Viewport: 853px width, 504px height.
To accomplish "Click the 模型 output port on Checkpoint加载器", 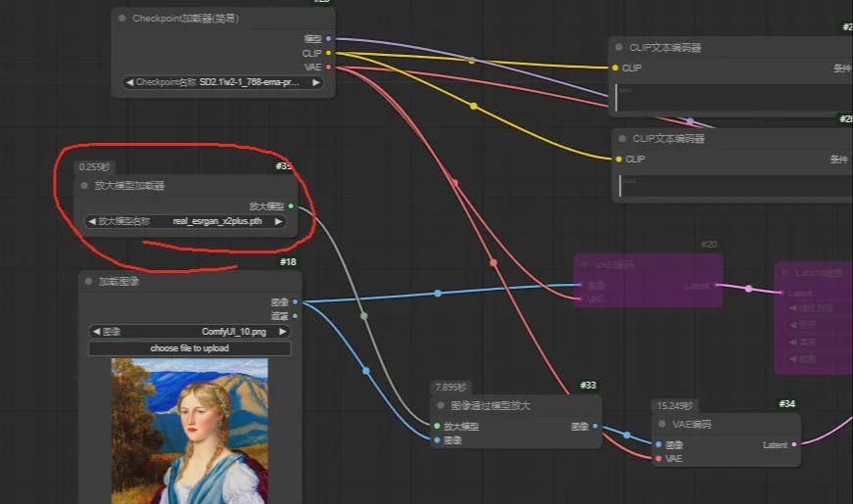I will (x=328, y=38).
